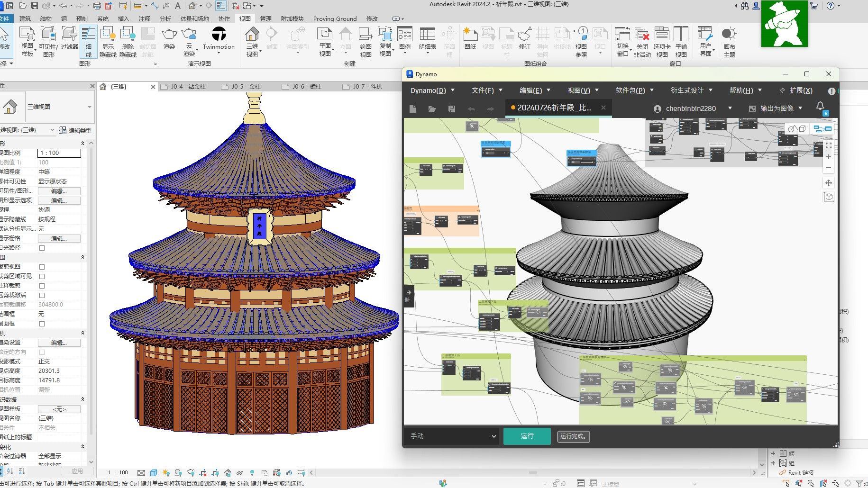Image resolution: width=868 pixels, height=488 pixels.
Task: Click Dynamo save file icon
Action: [452, 109]
